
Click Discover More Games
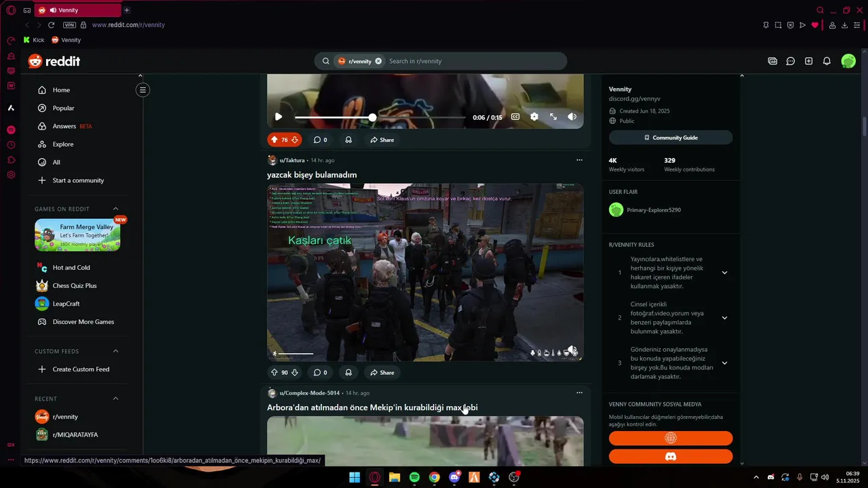pyautogui.click(x=83, y=322)
